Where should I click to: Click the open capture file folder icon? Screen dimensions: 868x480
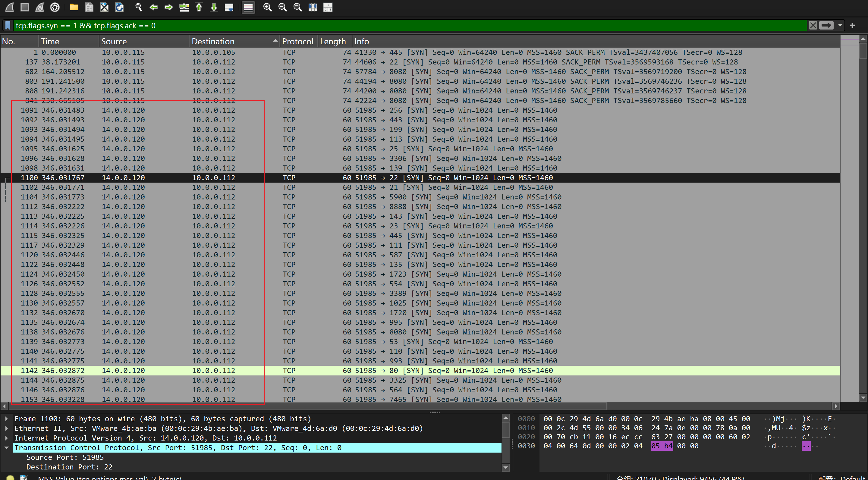[x=74, y=7]
